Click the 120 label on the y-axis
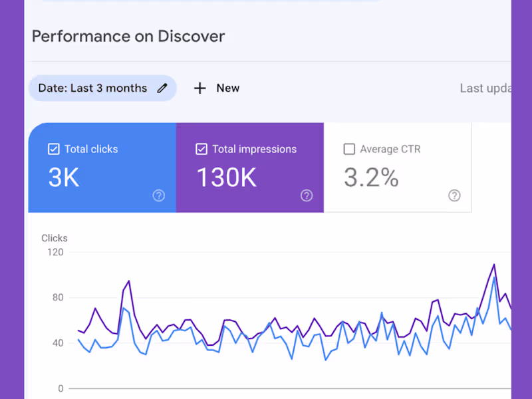 tap(55, 252)
